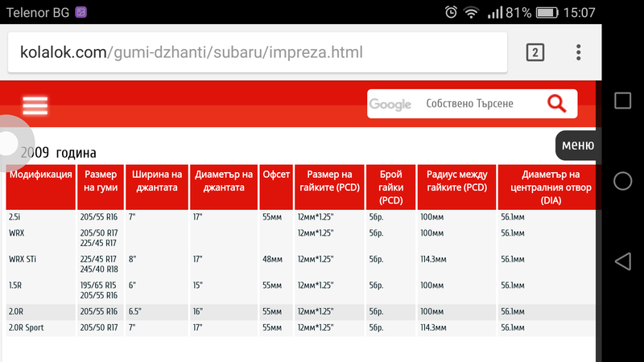Open the hamburger menu icon

point(35,105)
